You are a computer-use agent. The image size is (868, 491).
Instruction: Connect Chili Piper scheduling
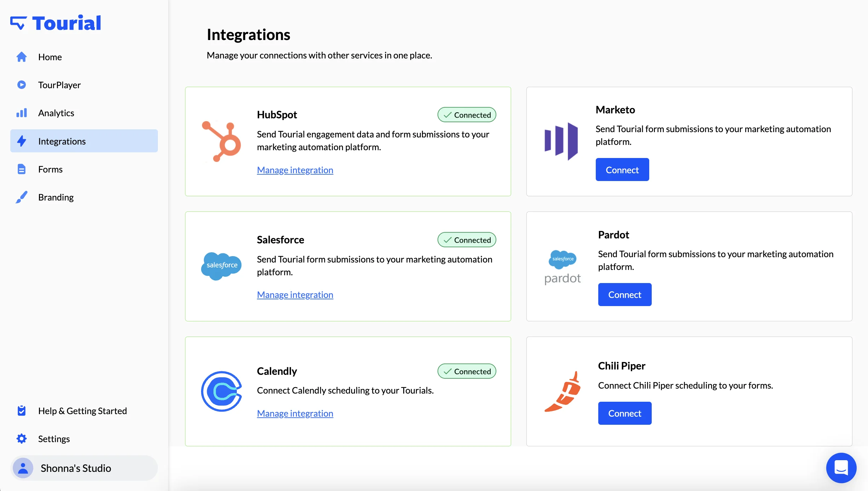click(625, 413)
